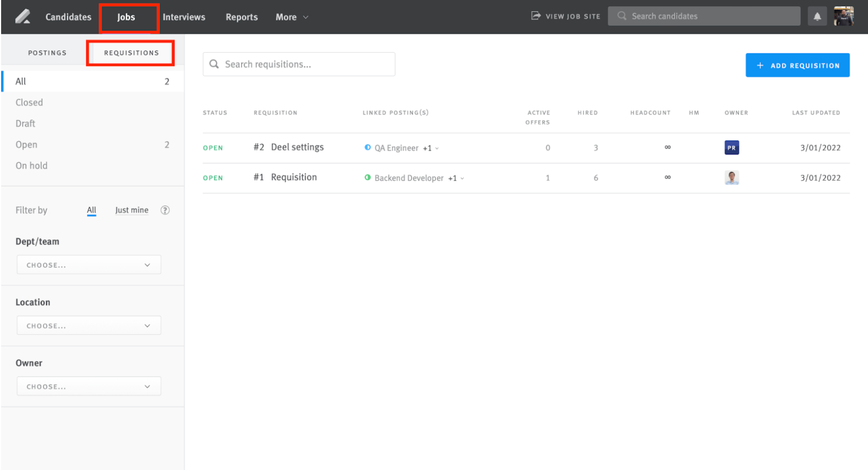Open the Owner Choose dropdown
868x470 pixels.
pos(89,386)
